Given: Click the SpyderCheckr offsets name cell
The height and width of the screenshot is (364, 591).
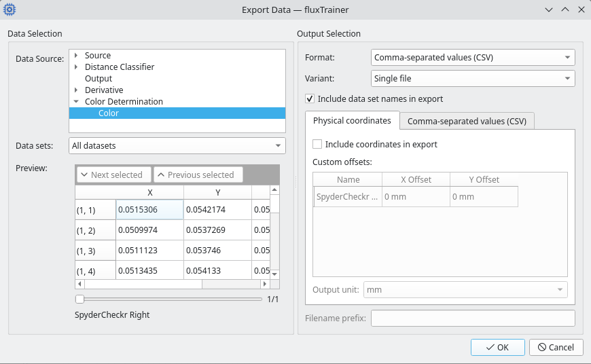Looking at the screenshot, I should coord(348,197).
